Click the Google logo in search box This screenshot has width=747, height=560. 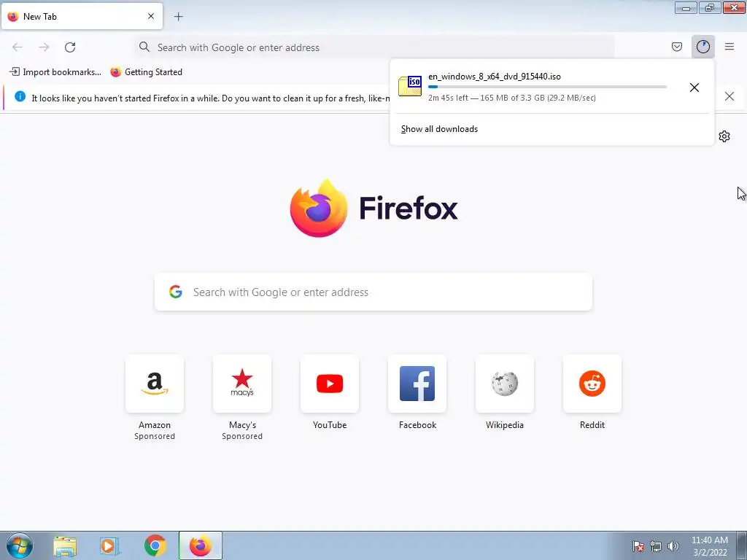[x=176, y=292]
